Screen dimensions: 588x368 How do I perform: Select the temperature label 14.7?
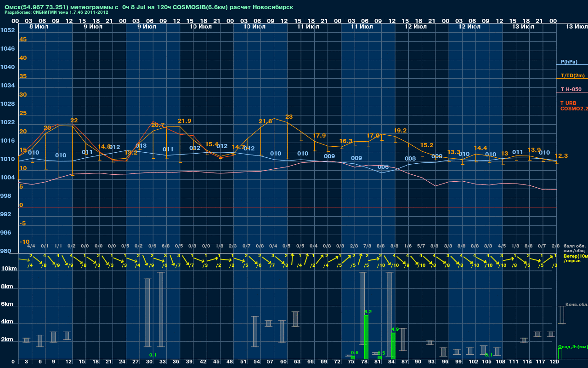click(x=238, y=147)
